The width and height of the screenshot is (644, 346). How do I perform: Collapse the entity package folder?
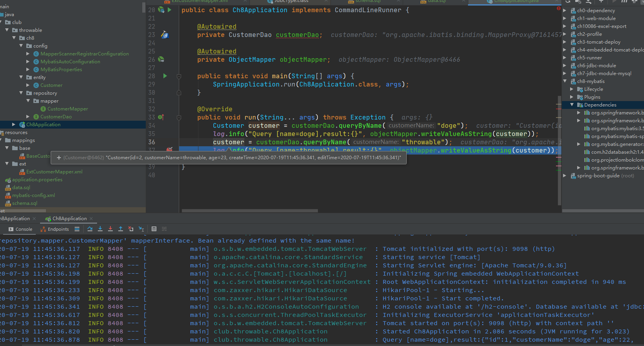pos(21,77)
